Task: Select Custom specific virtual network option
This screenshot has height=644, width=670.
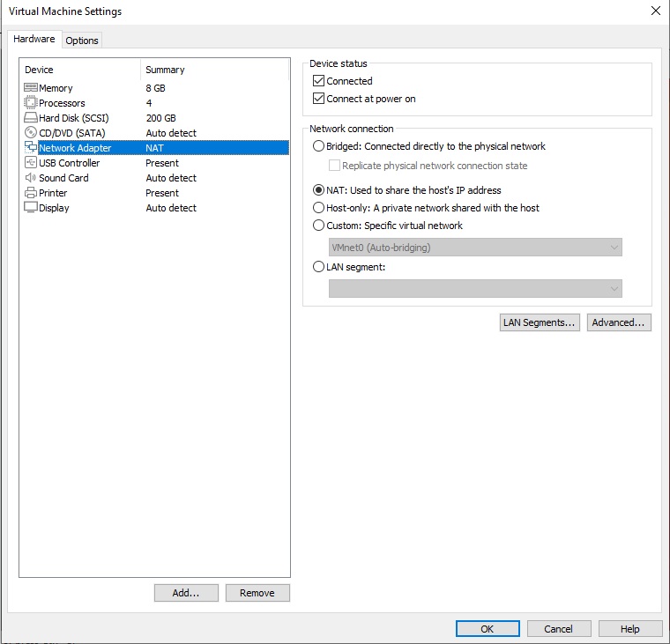Action: [x=318, y=225]
